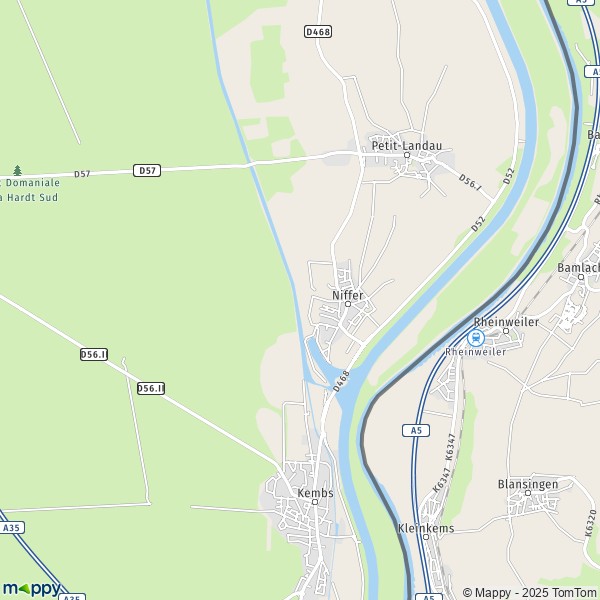The width and height of the screenshot is (600, 600).
Task: Select the Kleinkems village marker
Action: pyautogui.click(x=426, y=537)
